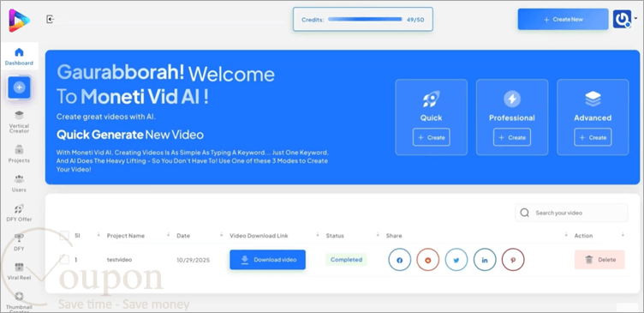Share testvideo on Pinterest

[x=513, y=260]
